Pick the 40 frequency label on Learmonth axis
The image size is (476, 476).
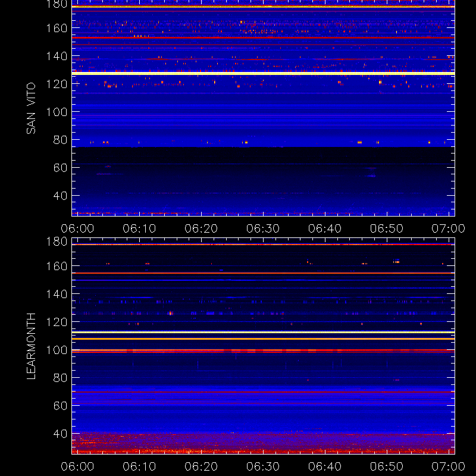60,434
